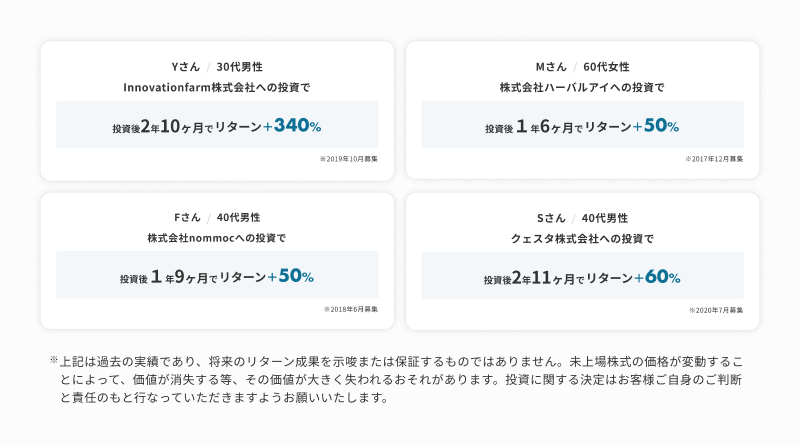800x446 pixels.
Task: Click the Sさん name label
Action: pyautogui.click(x=551, y=217)
